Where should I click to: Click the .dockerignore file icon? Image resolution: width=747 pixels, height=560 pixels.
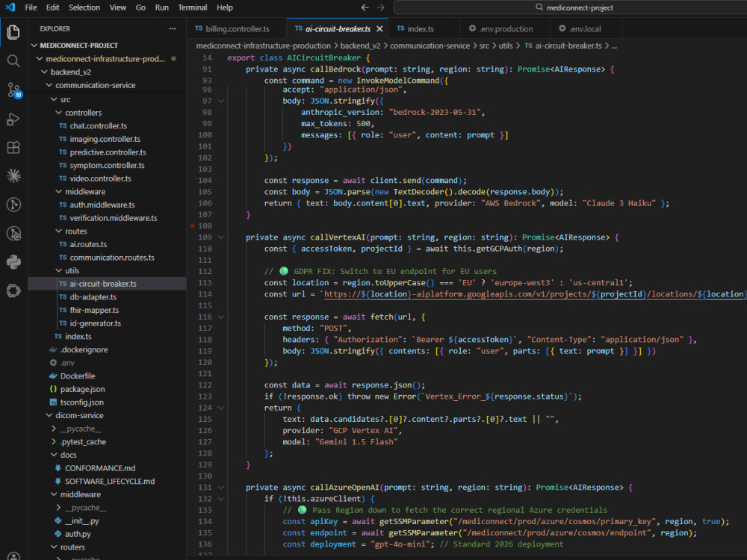pos(53,349)
